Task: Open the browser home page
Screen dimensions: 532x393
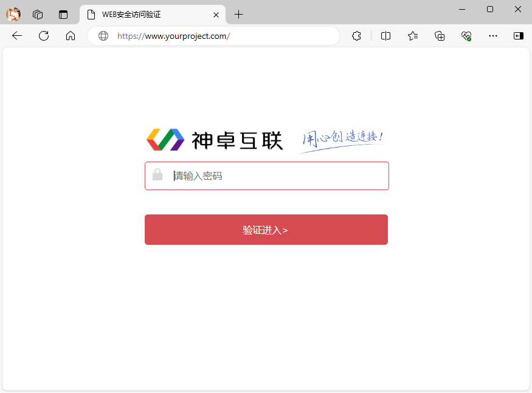Action: [71, 36]
